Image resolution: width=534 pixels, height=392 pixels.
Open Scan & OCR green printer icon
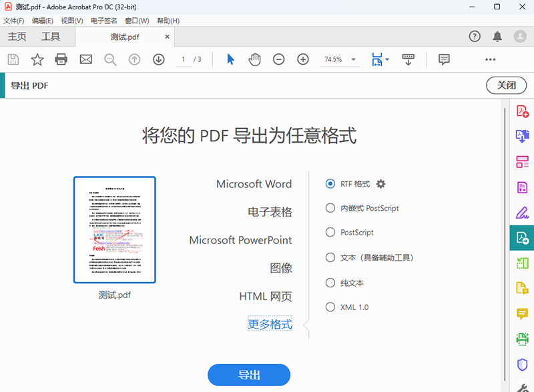click(x=523, y=339)
